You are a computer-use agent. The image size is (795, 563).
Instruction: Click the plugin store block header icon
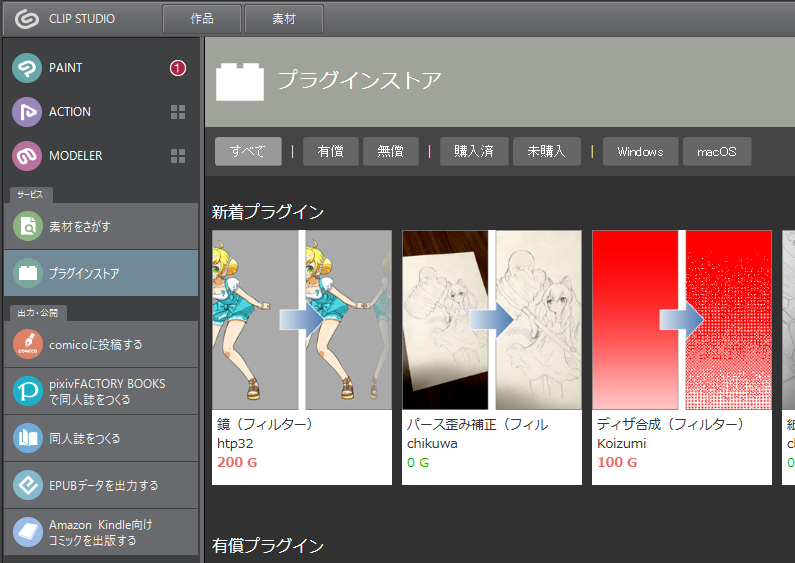pos(240,82)
